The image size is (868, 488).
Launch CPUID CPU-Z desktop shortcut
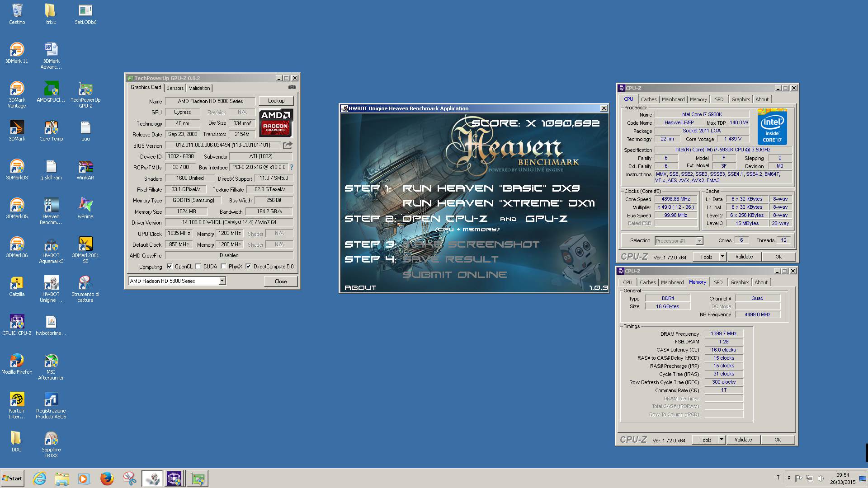click(x=17, y=325)
